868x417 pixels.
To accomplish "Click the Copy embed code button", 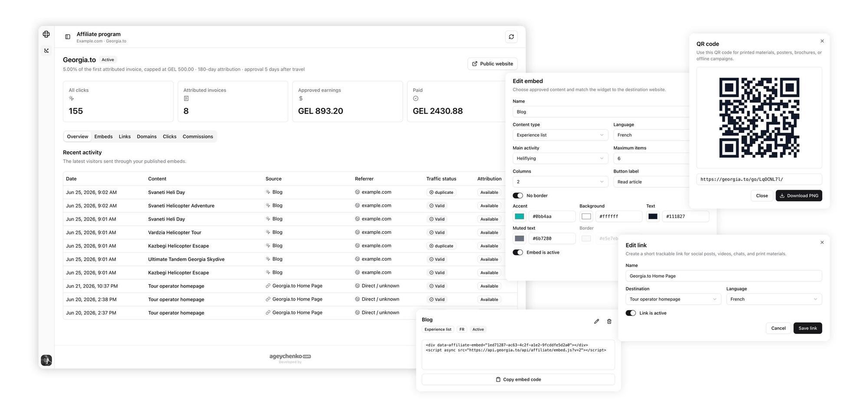I will point(518,380).
